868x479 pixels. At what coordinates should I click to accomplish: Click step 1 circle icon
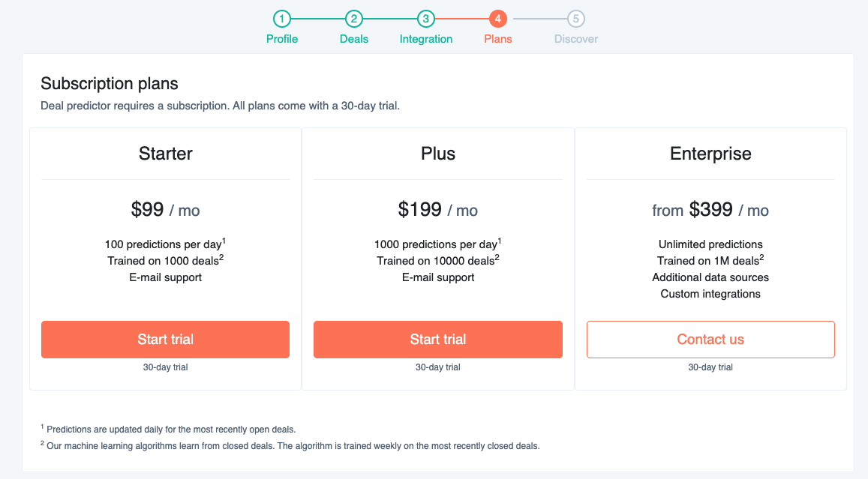[x=282, y=19]
